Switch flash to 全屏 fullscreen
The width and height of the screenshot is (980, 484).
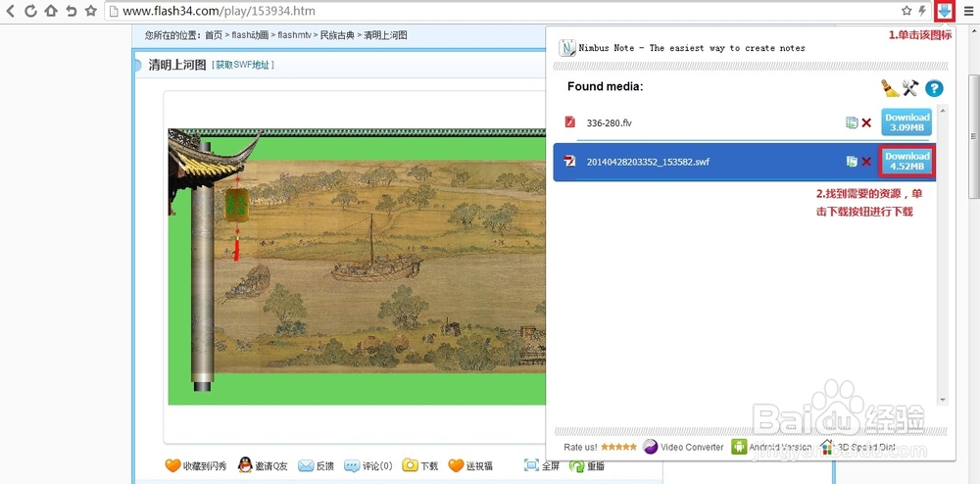point(541,466)
